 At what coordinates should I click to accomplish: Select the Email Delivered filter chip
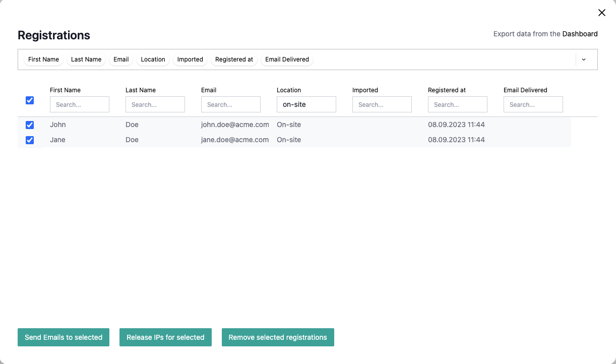(287, 59)
